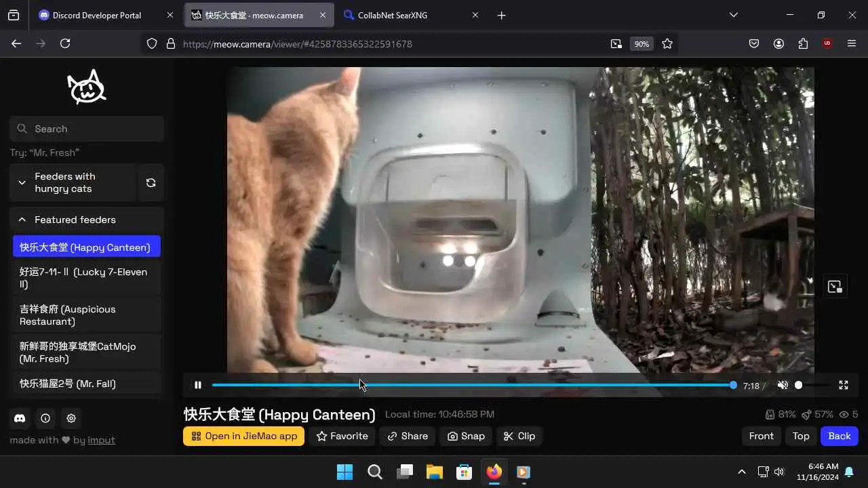
Task: Open a new browser tab
Action: 501,15
